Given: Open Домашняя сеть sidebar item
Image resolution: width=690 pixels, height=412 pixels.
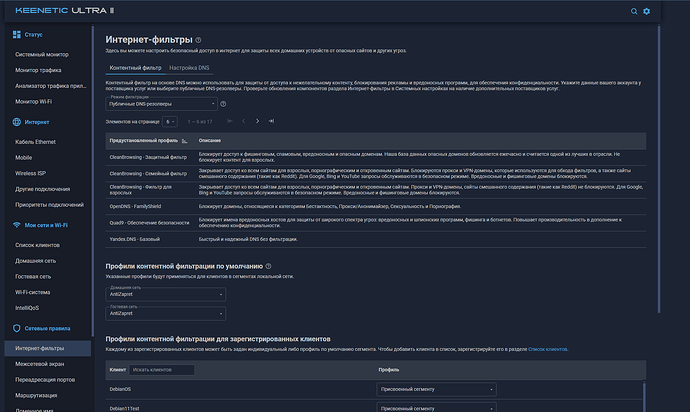Looking at the screenshot, I should tap(36, 261).
